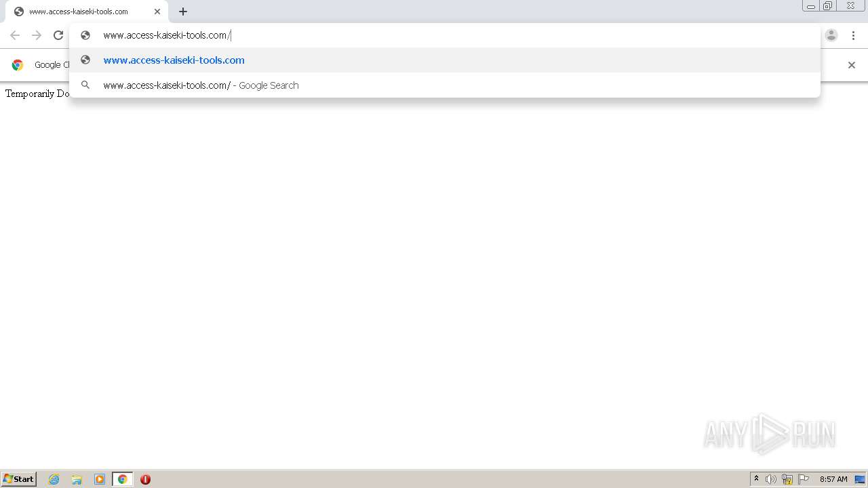Viewport: 868px width, 488px height.
Task: Go back with the browser back arrow
Action: coord(15,35)
